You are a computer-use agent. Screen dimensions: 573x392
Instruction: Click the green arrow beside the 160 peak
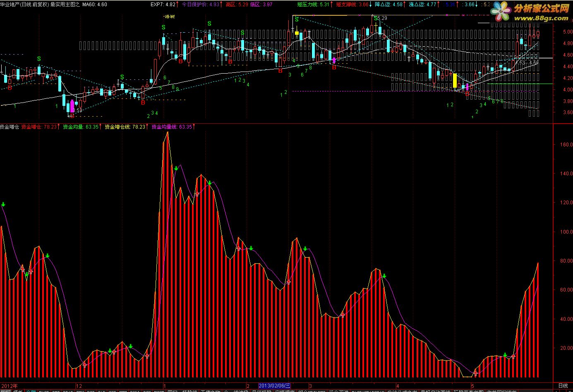(x=176, y=168)
